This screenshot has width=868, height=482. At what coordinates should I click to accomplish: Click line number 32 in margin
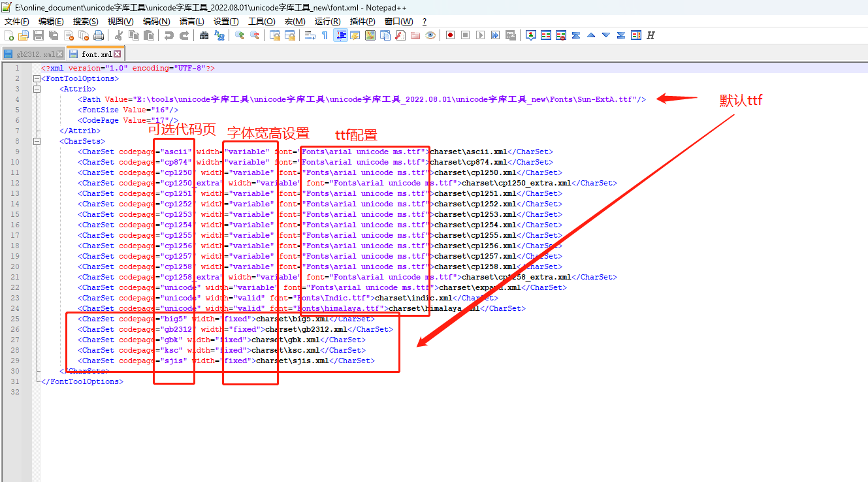(x=15, y=392)
